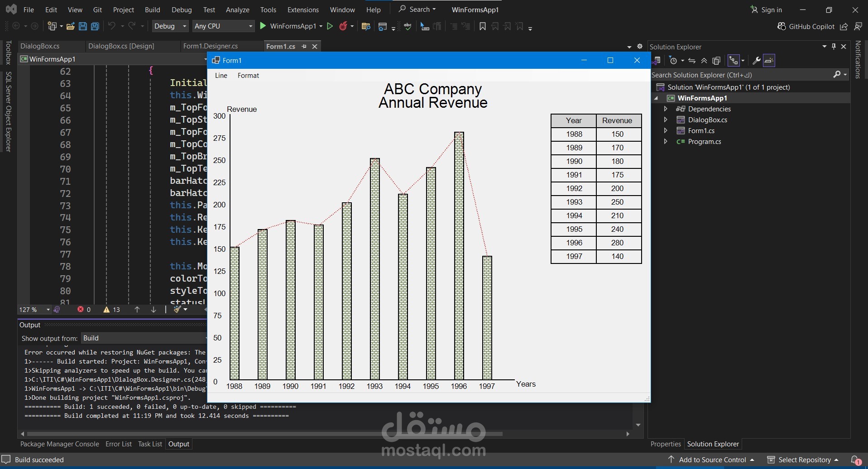The width and height of the screenshot is (868, 469).
Task: Go to previous issue up arrow
Action: (x=137, y=310)
